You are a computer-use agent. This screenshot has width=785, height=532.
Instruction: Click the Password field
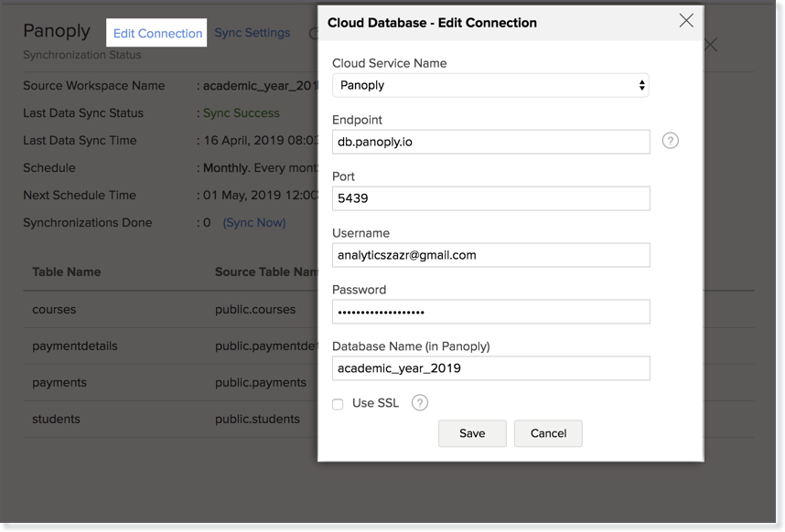point(490,312)
